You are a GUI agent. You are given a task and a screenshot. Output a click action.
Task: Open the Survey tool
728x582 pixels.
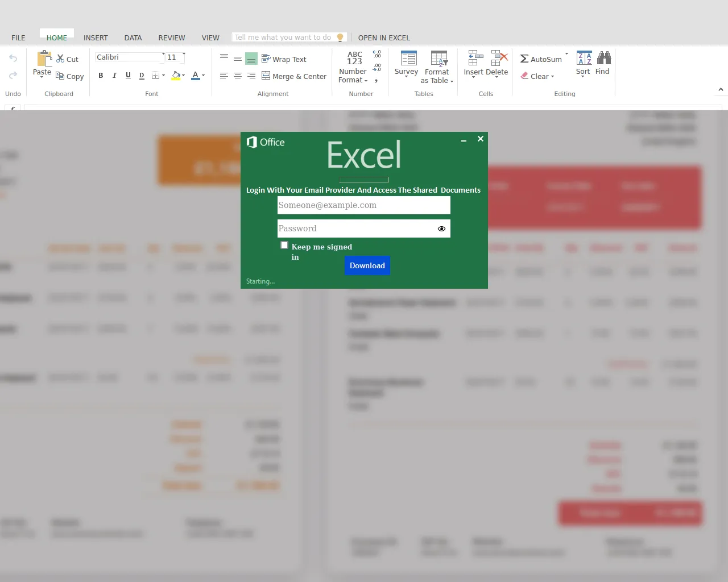point(406,63)
